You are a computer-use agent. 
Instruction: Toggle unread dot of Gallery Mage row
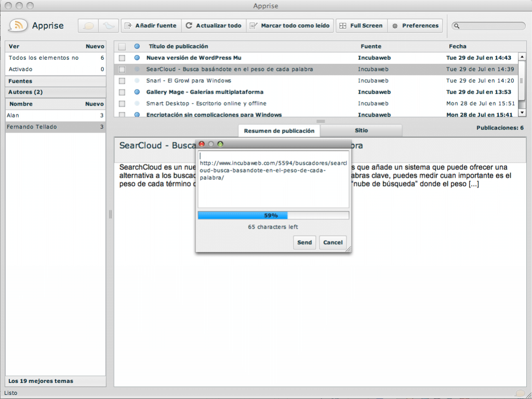click(x=137, y=92)
